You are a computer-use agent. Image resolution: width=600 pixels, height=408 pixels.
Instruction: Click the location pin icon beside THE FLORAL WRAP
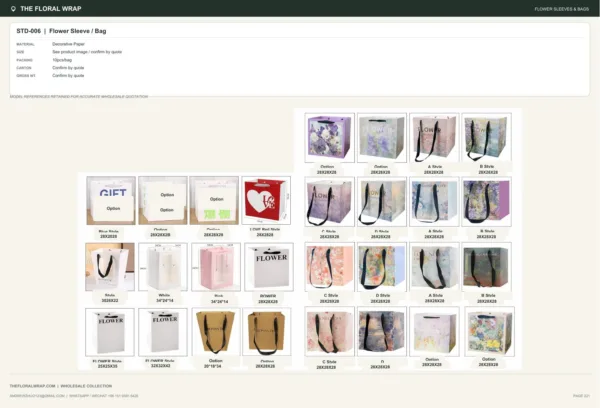tap(13, 8)
